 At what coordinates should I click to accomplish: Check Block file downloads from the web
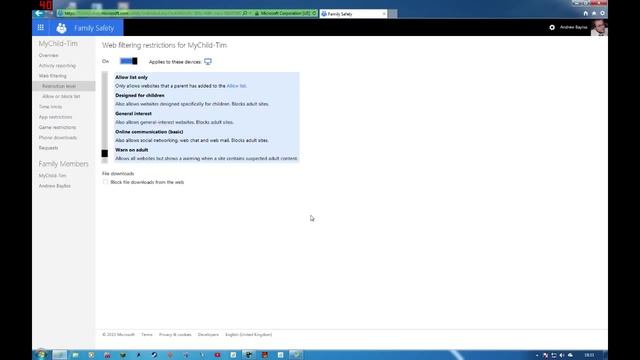click(x=105, y=182)
